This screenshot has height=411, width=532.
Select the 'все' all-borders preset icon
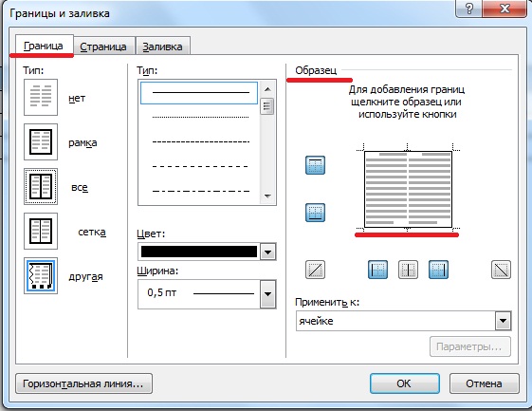click(x=41, y=186)
